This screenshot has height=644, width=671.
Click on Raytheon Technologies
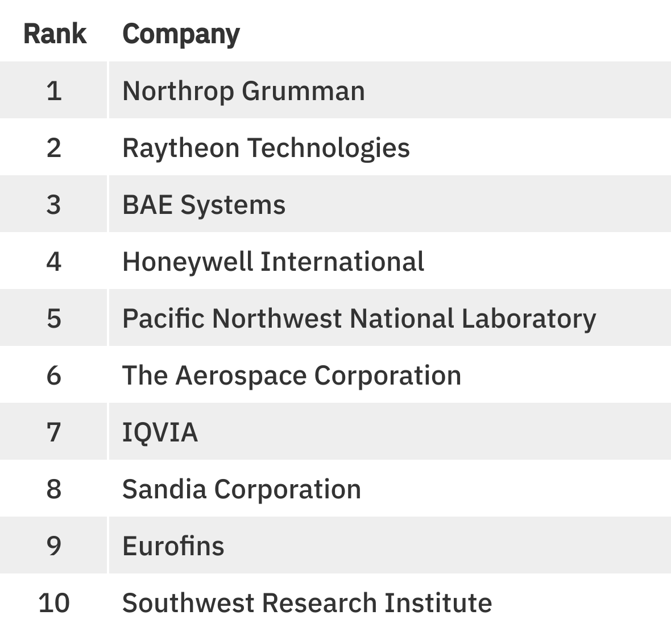point(266,148)
